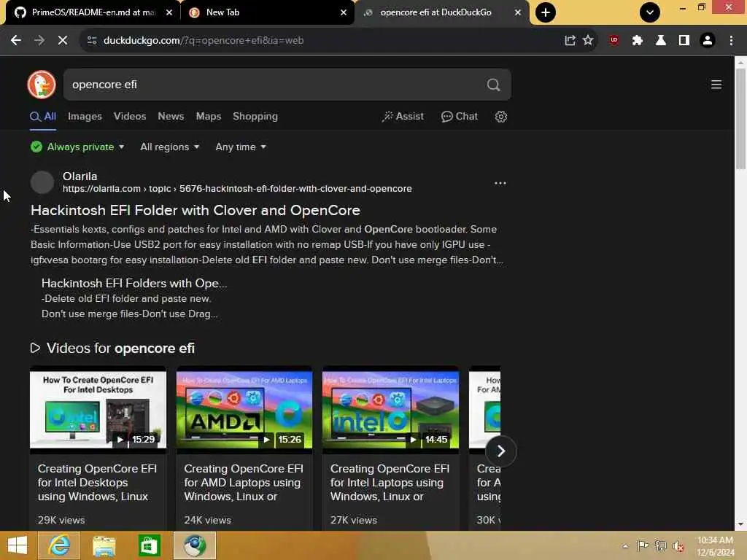Expand the All regions dropdown
The image size is (747, 560).
pyautogui.click(x=169, y=147)
